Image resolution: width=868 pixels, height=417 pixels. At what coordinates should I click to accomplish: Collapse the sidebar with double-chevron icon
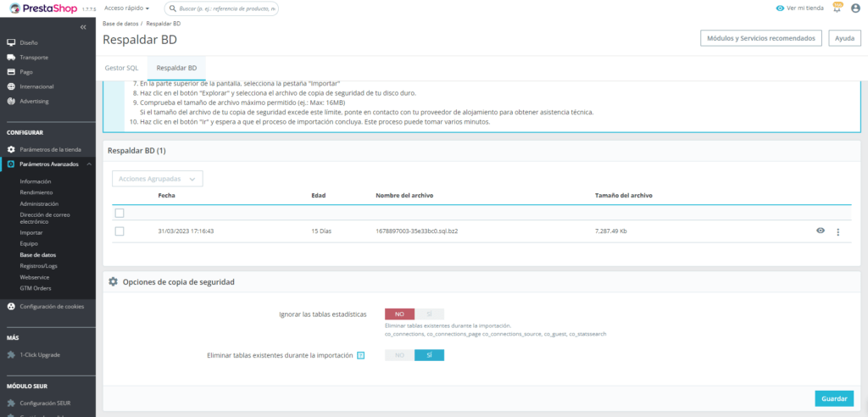click(x=83, y=27)
